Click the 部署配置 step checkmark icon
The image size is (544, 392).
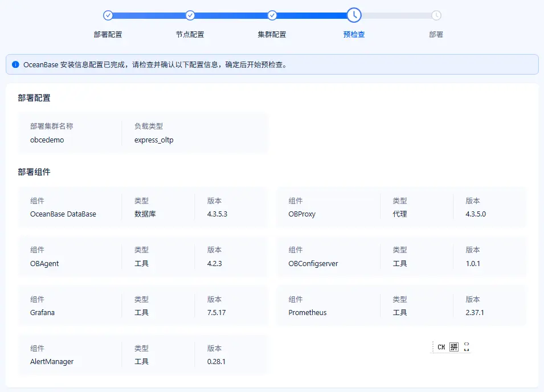(108, 15)
